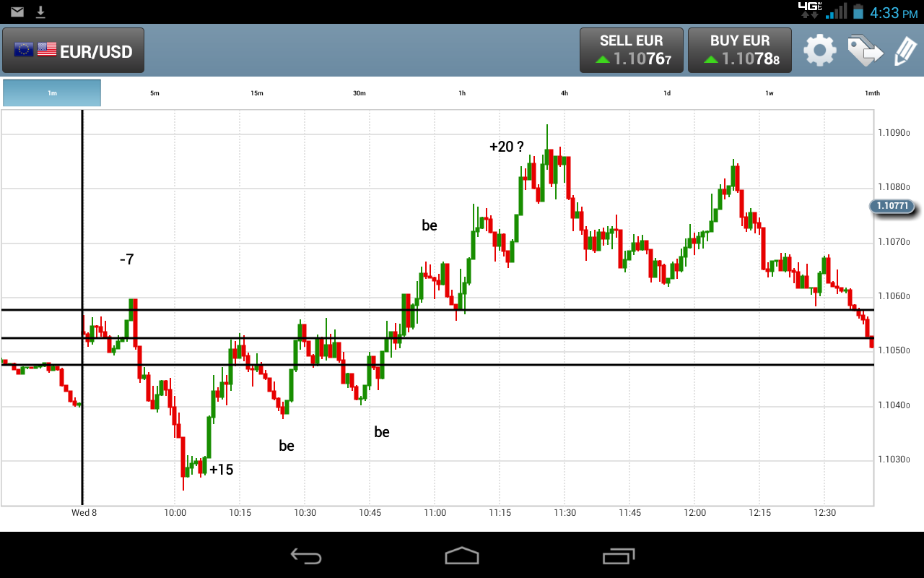The image size is (924, 578).
Task: Switch to the 4h timeframe
Action: [565, 93]
